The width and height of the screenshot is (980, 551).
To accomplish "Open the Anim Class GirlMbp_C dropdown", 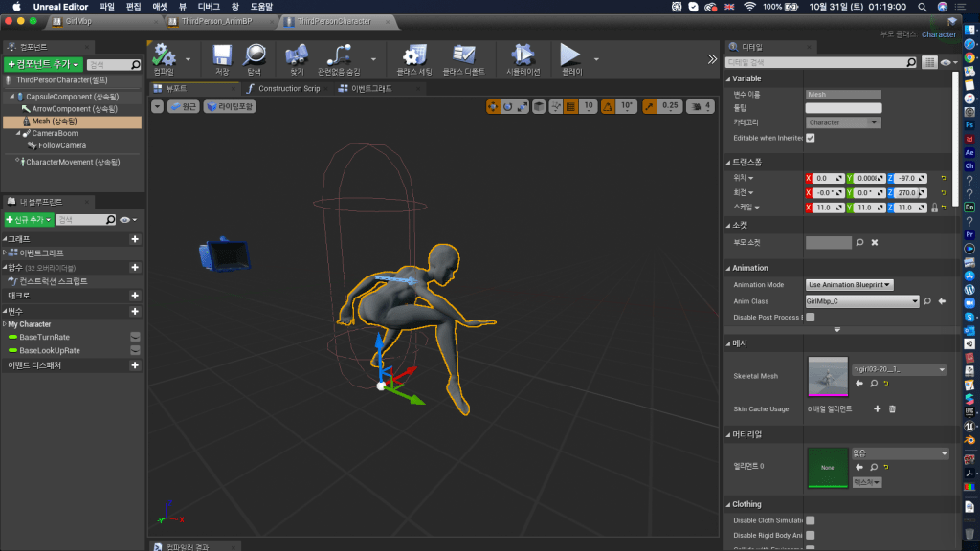I will pos(861,300).
